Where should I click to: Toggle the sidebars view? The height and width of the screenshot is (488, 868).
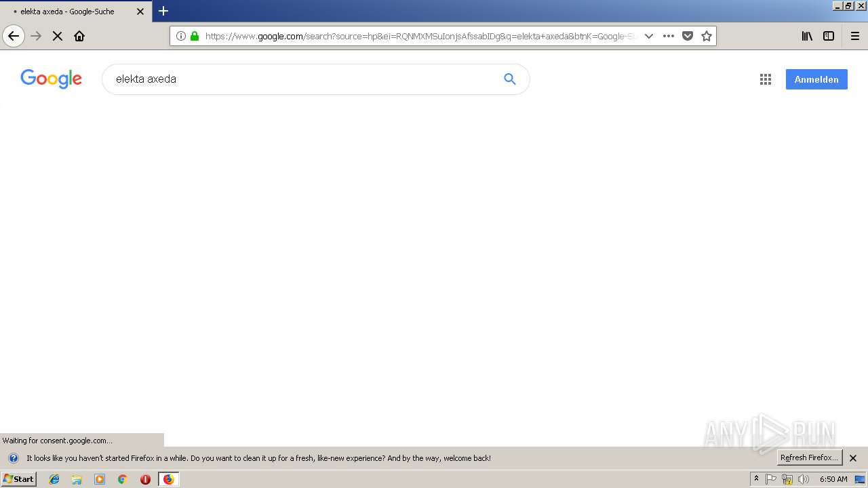tap(829, 36)
